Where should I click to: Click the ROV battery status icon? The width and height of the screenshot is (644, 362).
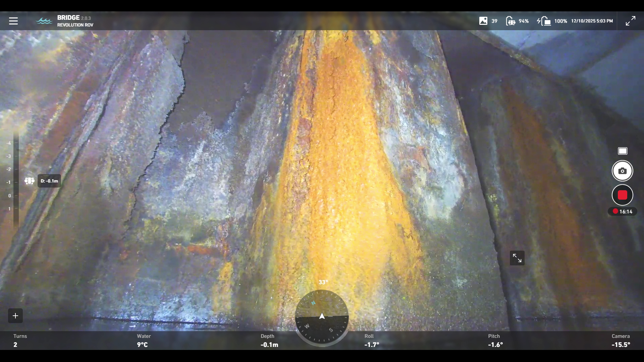click(x=511, y=21)
